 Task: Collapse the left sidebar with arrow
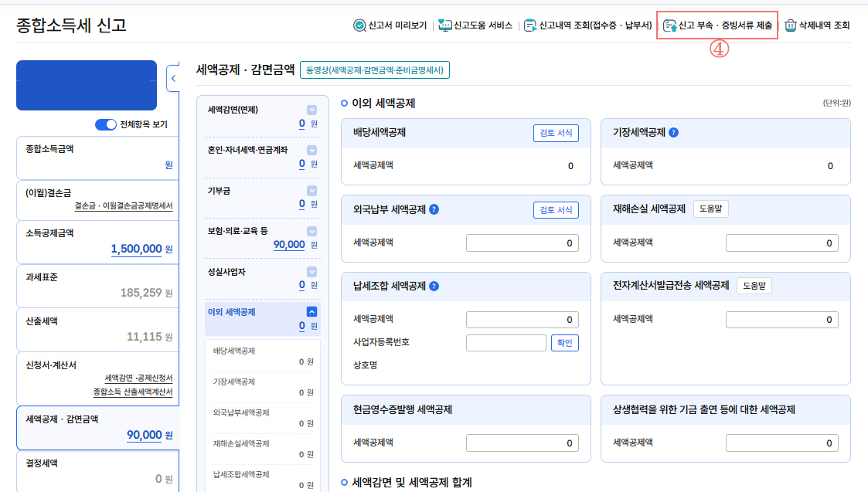point(173,79)
